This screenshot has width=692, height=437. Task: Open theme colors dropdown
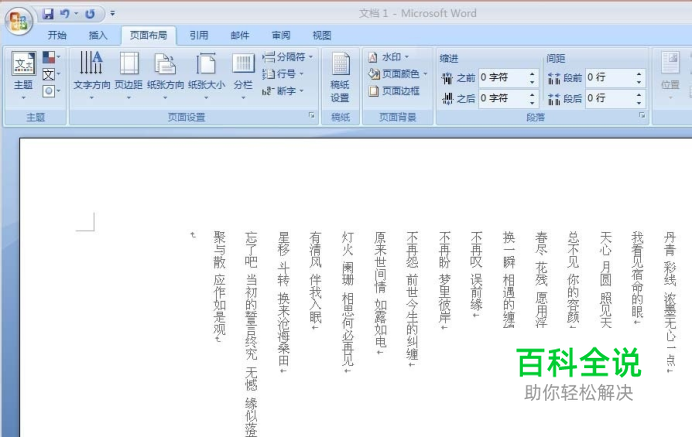point(51,57)
